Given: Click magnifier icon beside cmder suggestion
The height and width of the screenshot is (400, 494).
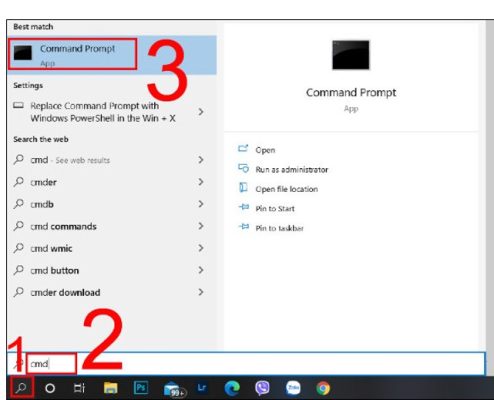Looking at the screenshot, I should pyautogui.click(x=19, y=182).
